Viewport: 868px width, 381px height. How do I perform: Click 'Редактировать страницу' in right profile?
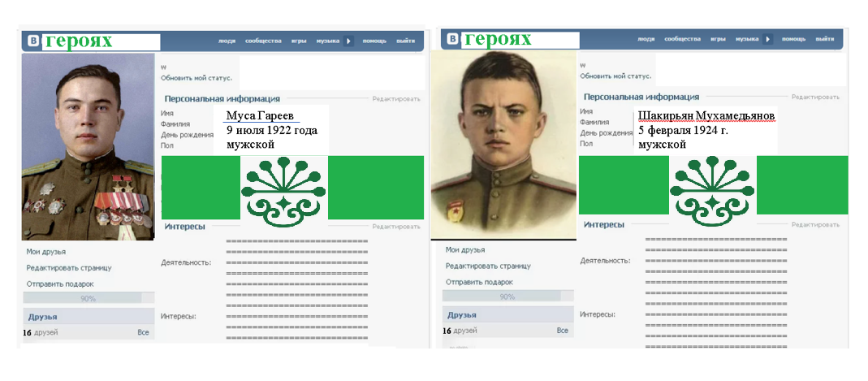(x=488, y=266)
